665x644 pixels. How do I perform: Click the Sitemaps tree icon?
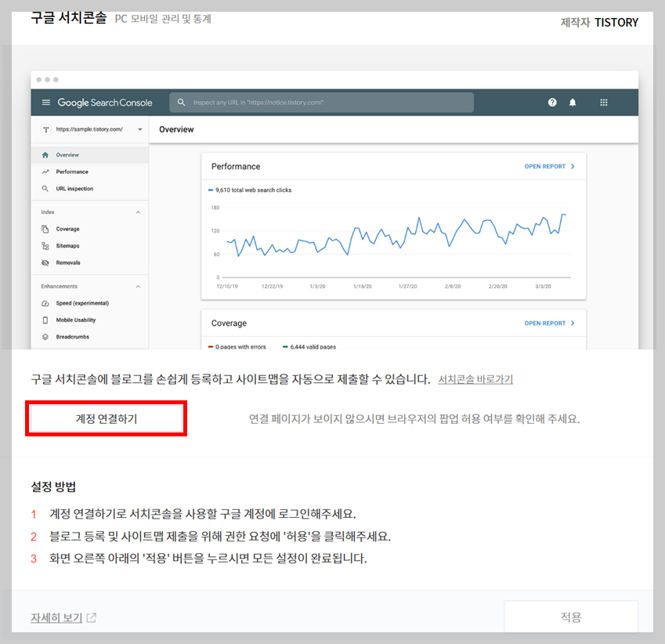point(45,246)
